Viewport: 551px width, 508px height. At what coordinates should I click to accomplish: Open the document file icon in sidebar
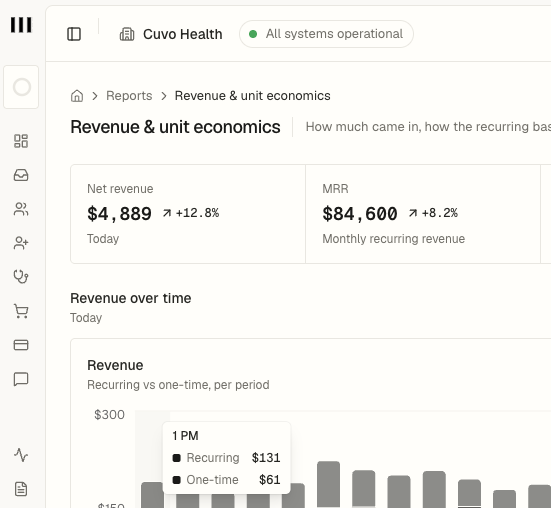[x=21, y=489]
